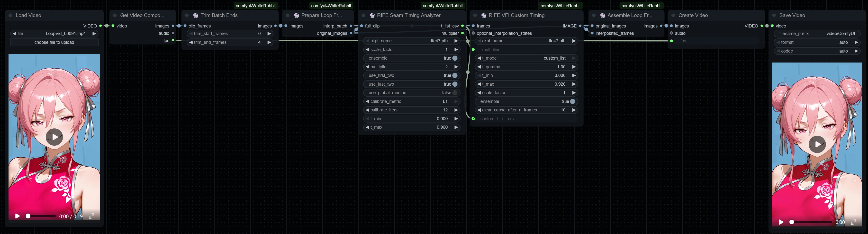
Task: Enable use_global_median in the Seam Timing Analyzer
Action: (455, 93)
